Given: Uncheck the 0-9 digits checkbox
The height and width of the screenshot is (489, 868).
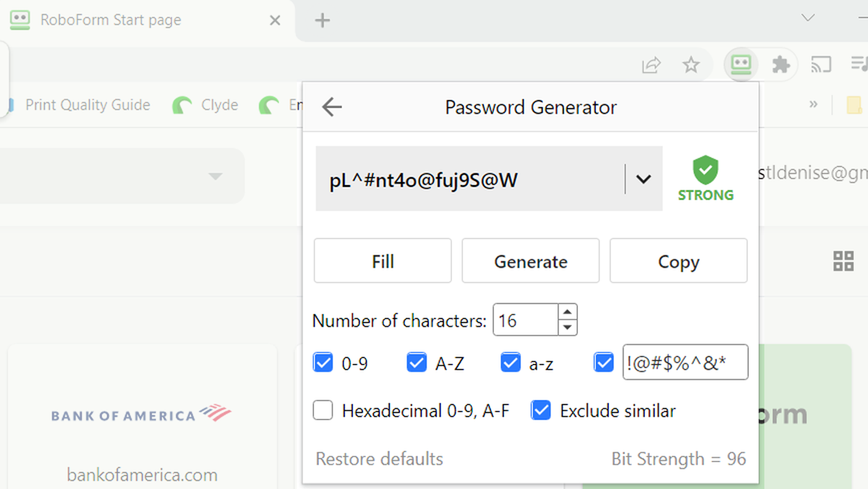Looking at the screenshot, I should pyautogui.click(x=323, y=362).
